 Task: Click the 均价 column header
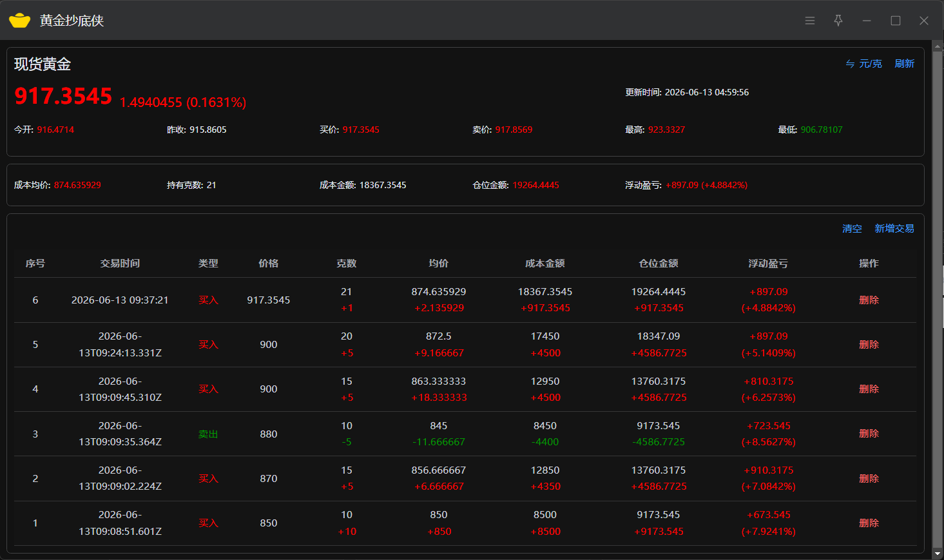pos(439,263)
